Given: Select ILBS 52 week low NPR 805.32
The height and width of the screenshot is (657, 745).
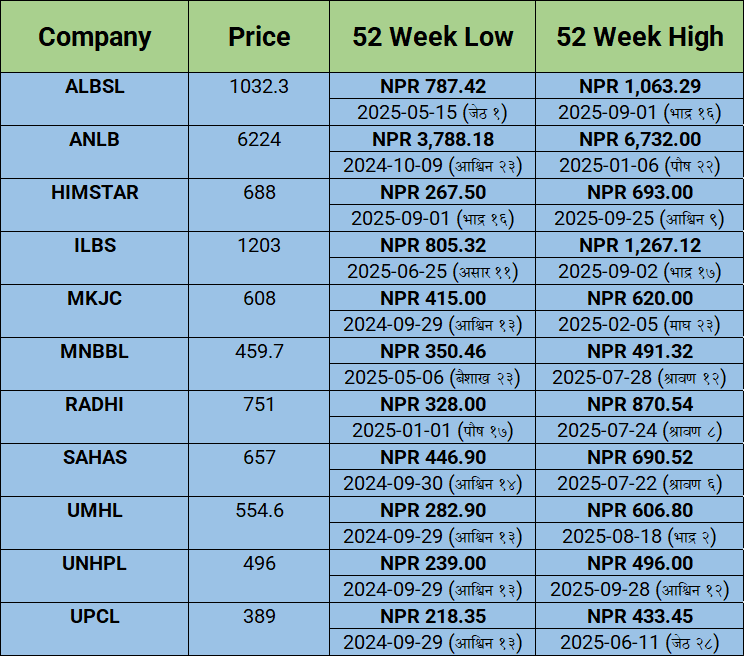Looking at the screenshot, I should click(x=432, y=245).
